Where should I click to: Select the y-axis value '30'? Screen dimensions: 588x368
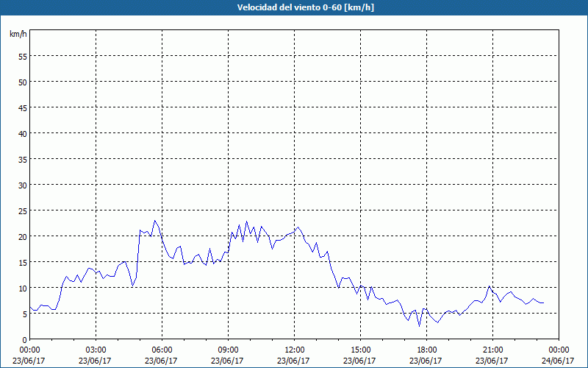point(23,187)
